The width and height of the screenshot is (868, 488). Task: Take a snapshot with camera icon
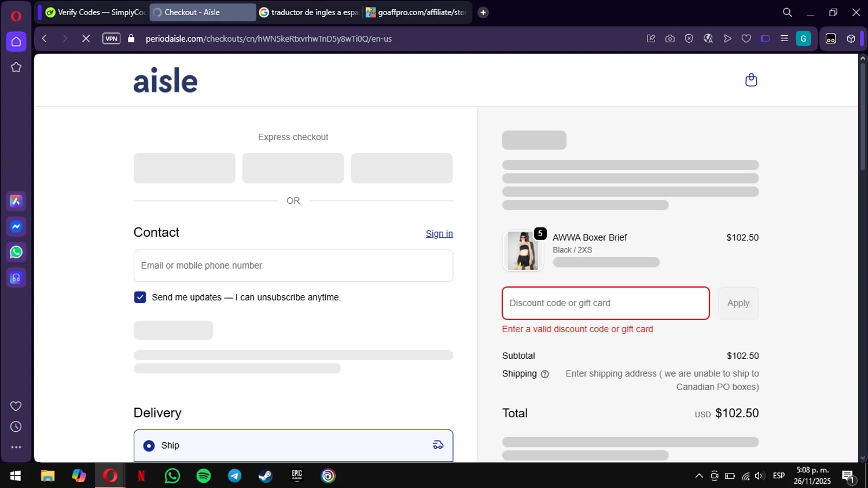[670, 39]
